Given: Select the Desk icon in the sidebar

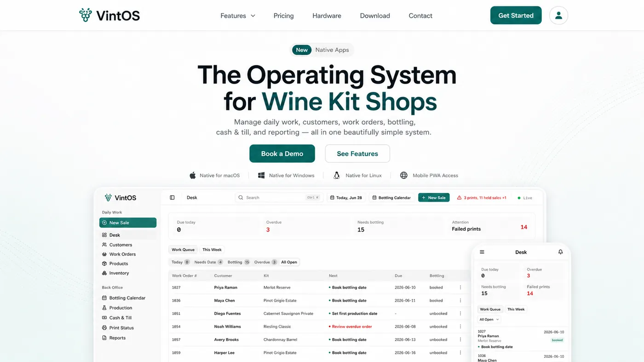Looking at the screenshot, I should point(104,235).
